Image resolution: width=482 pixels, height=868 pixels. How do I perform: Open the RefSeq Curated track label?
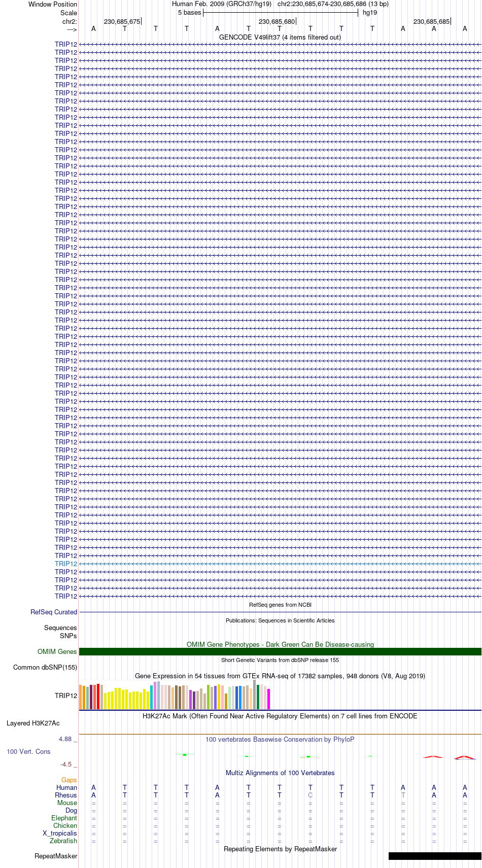click(x=54, y=612)
